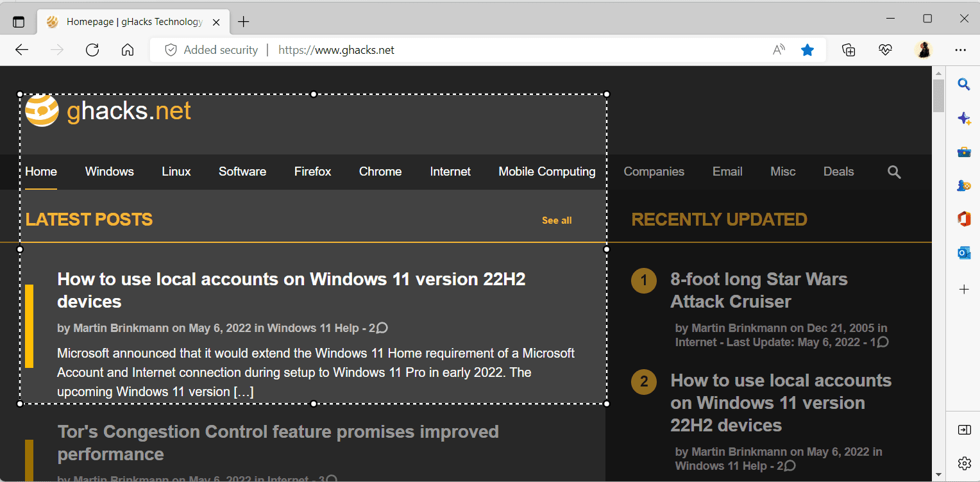This screenshot has height=482, width=980.
Task: Open sidebar settings gear
Action: pyautogui.click(x=964, y=463)
